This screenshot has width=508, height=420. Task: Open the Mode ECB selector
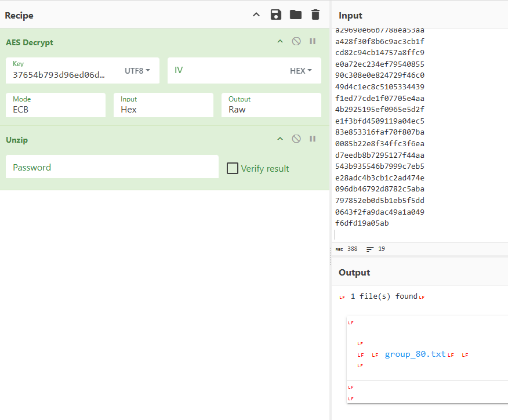56,105
